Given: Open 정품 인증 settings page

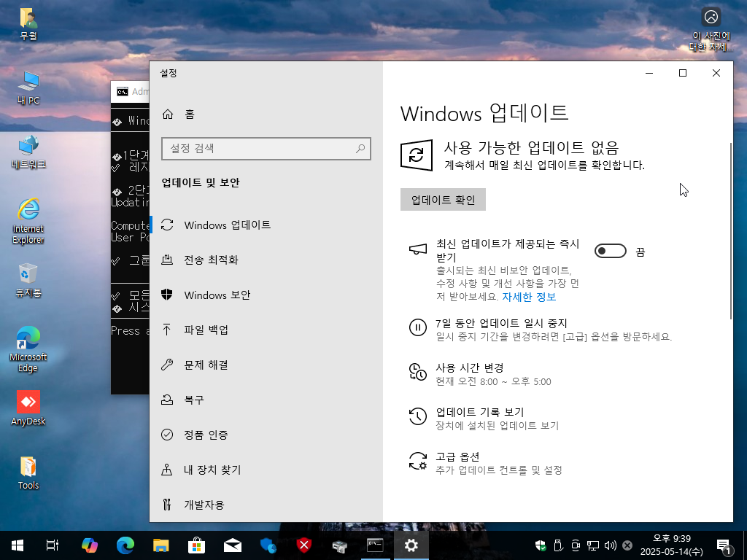Looking at the screenshot, I should pyautogui.click(x=266, y=435).
